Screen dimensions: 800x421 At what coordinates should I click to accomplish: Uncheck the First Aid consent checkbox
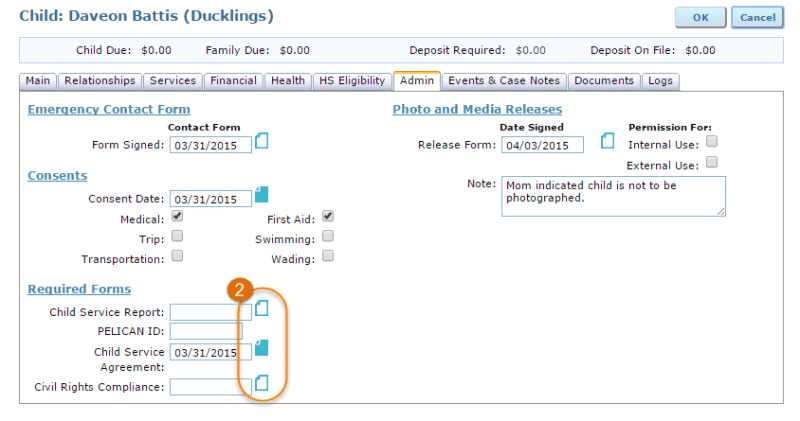[328, 216]
